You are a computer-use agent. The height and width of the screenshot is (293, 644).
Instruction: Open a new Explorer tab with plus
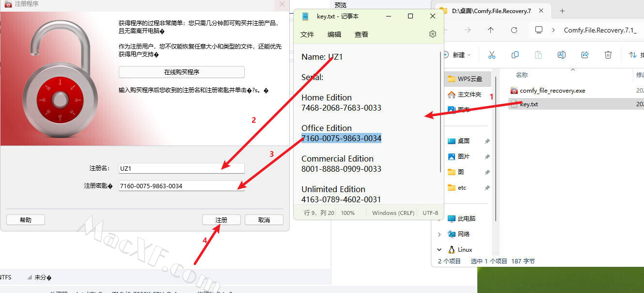point(562,11)
